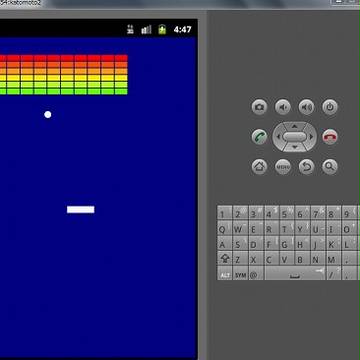Screen dimensions: 360x360
Task: Click the 7 key
Action: [x=318, y=213]
